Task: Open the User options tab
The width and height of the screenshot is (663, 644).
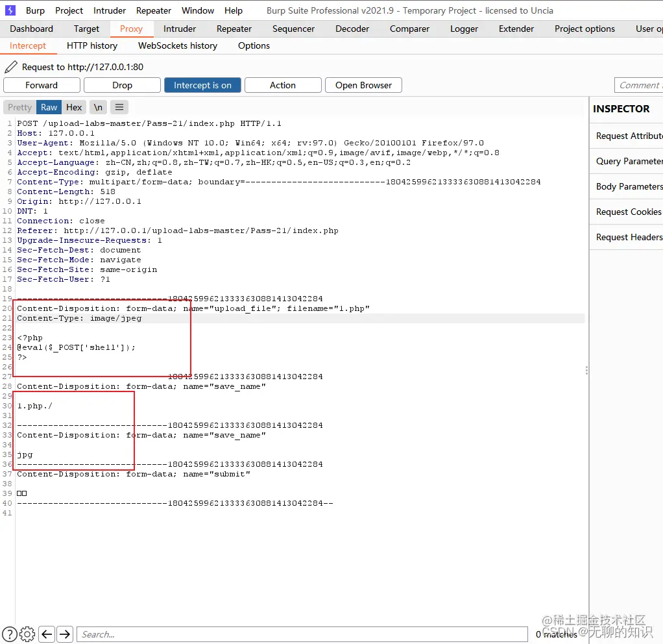Action: click(x=648, y=29)
